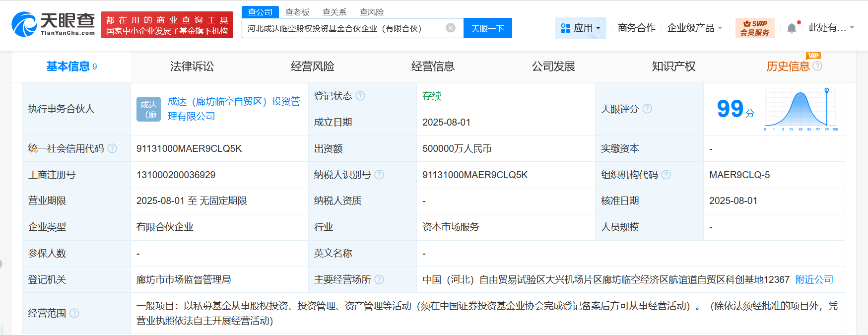Show help for 经营范围
The image size is (868, 335).
coord(74,313)
